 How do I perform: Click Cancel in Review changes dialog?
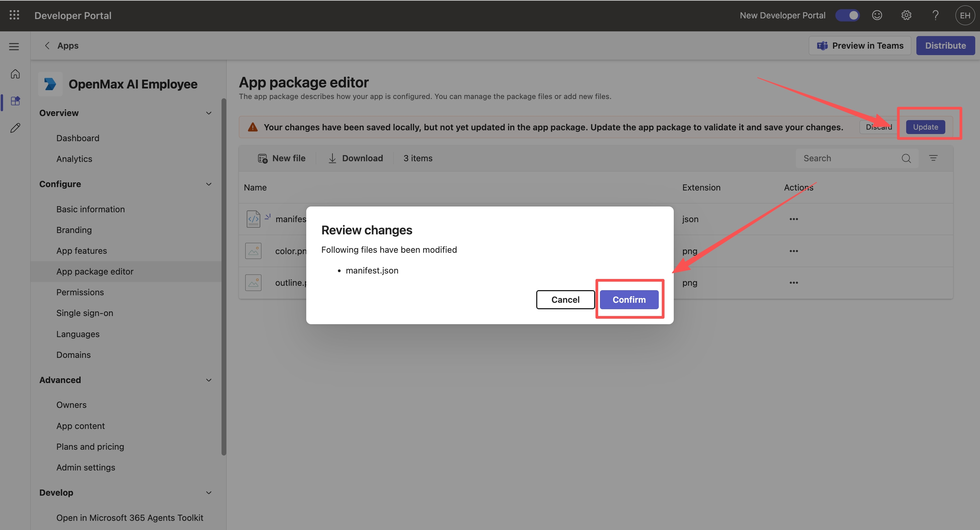565,300
